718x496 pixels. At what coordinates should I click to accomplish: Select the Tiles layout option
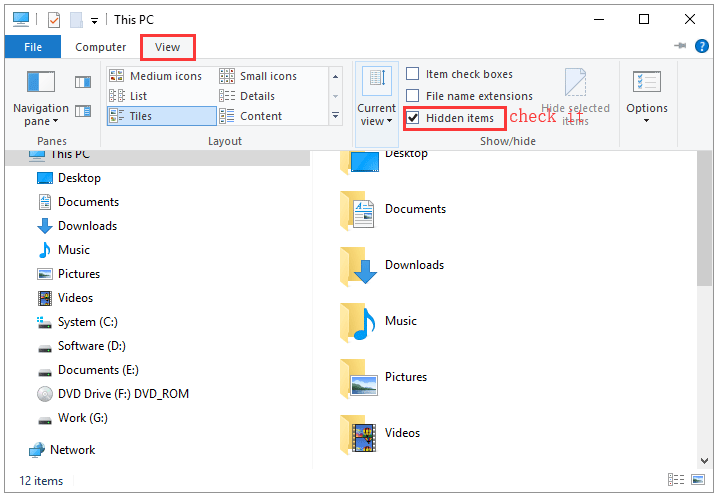161,116
